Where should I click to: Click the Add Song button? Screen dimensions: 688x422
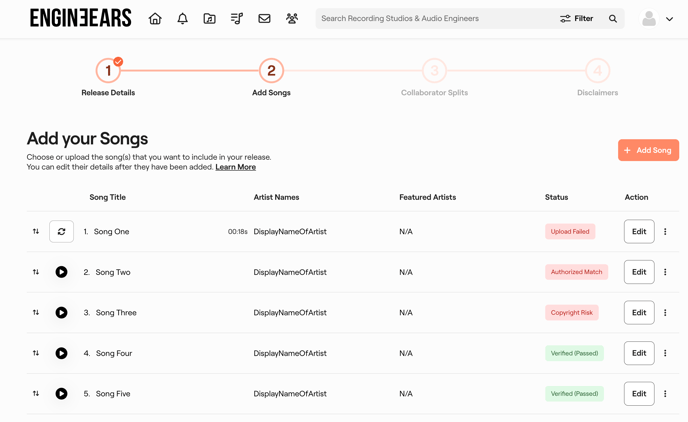[x=648, y=150]
